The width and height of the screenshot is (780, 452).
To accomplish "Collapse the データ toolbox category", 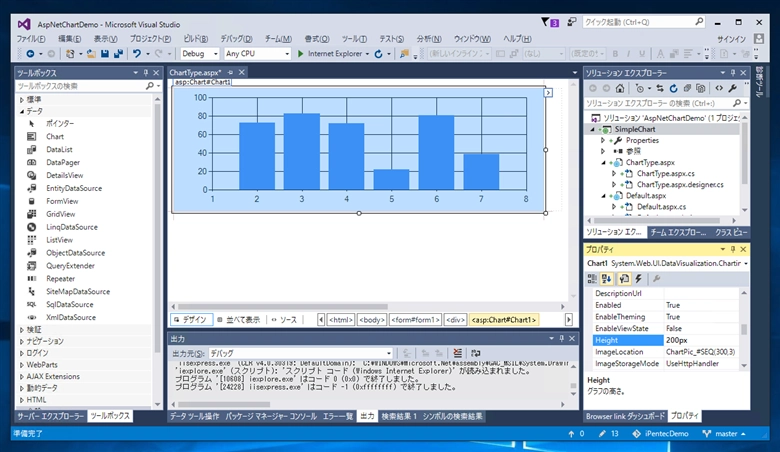I will pos(22,111).
